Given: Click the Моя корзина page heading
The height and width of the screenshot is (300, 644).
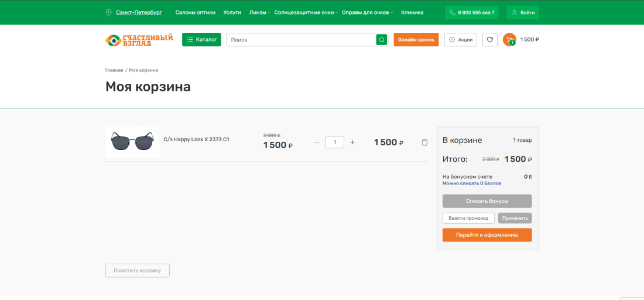Looking at the screenshot, I should tap(148, 87).
